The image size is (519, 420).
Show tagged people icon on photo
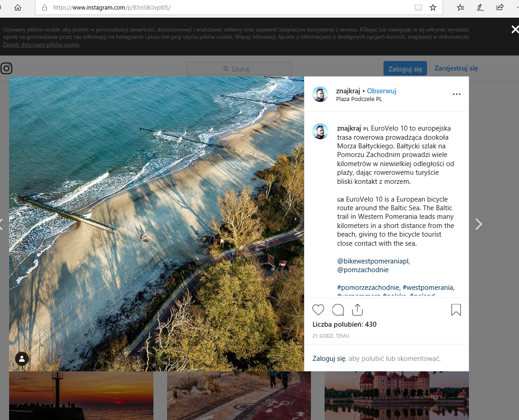tap(22, 359)
